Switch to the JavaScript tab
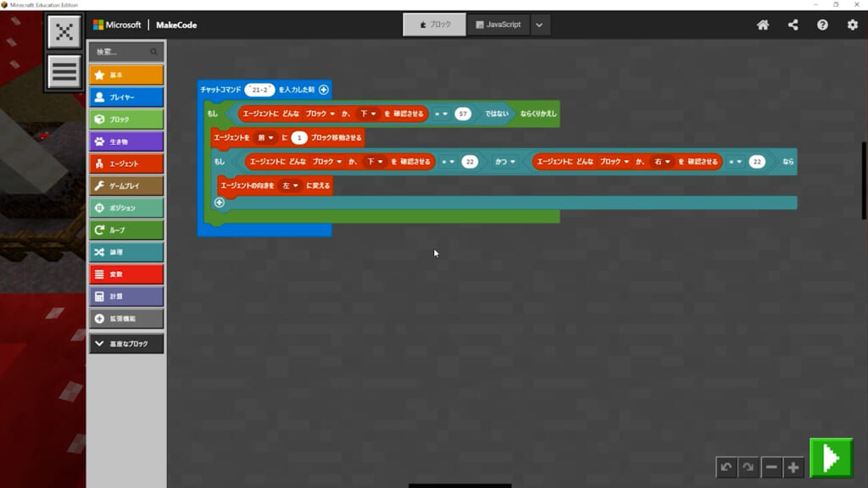 tap(498, 25)
